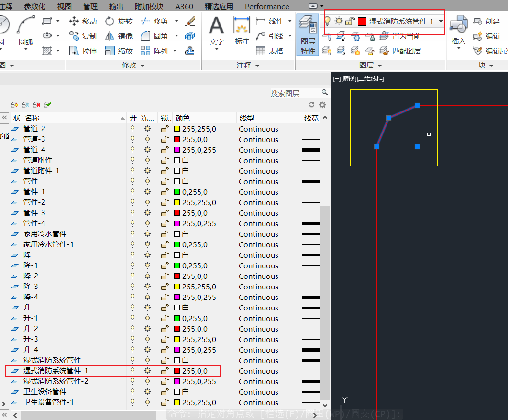Image resolution: width=508 pixels, height=420 pixels.
Task: Click Edit block (编辑)
Action: (486, 36)
